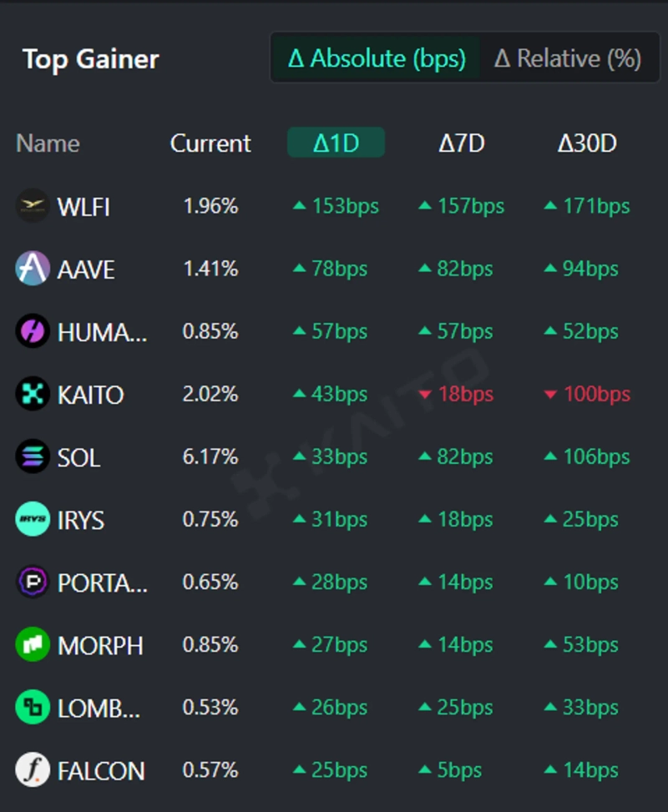668x812 pixels.
Task: Click the IRYS token icon
Action: [x=33, y=519]
